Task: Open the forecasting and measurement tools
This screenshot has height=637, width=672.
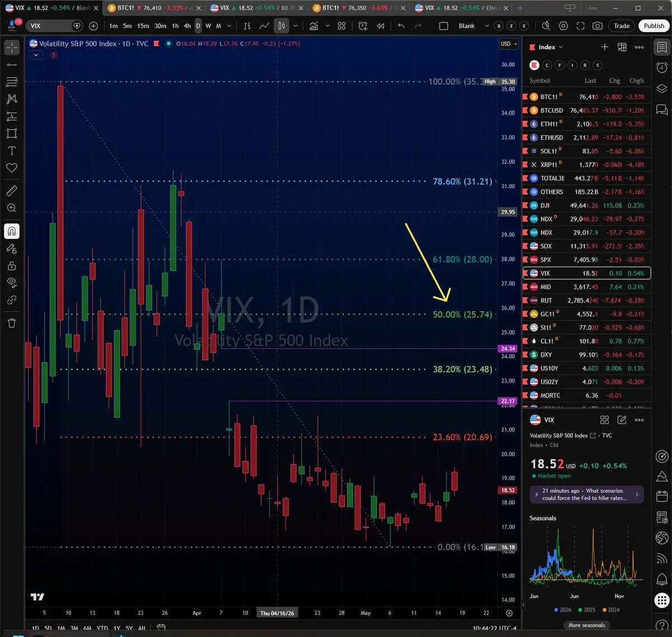Action: click(12, 116)
